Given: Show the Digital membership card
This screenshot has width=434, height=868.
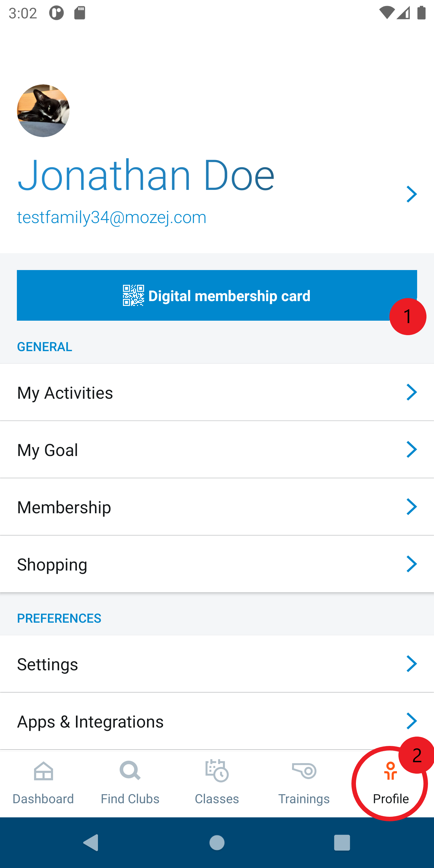Looking at the screenshot, I should (217, 295).
